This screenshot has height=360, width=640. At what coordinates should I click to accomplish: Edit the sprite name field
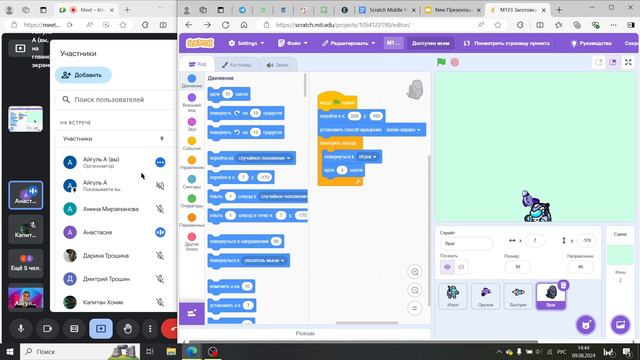[x=466, y=243]
